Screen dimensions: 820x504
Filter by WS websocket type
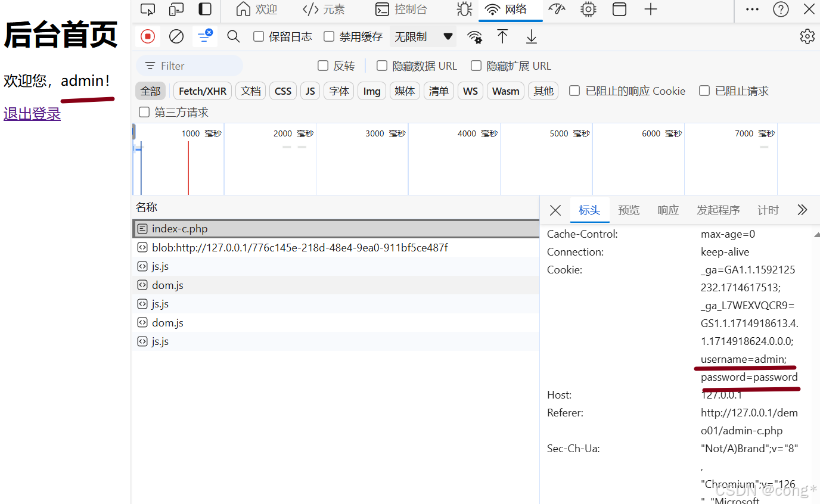coord(470,91)
